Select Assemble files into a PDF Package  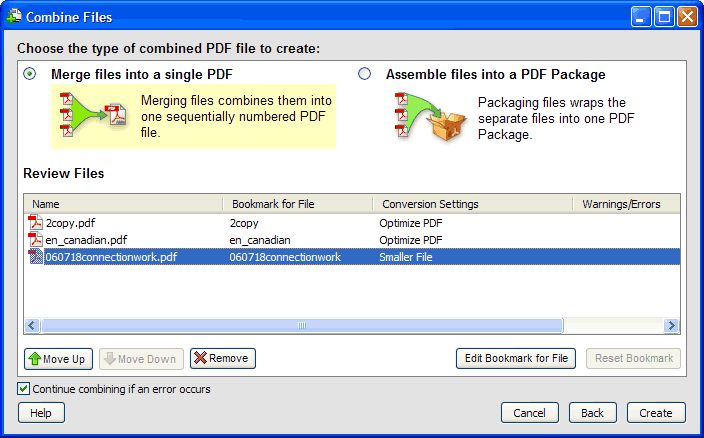[364, 74]
